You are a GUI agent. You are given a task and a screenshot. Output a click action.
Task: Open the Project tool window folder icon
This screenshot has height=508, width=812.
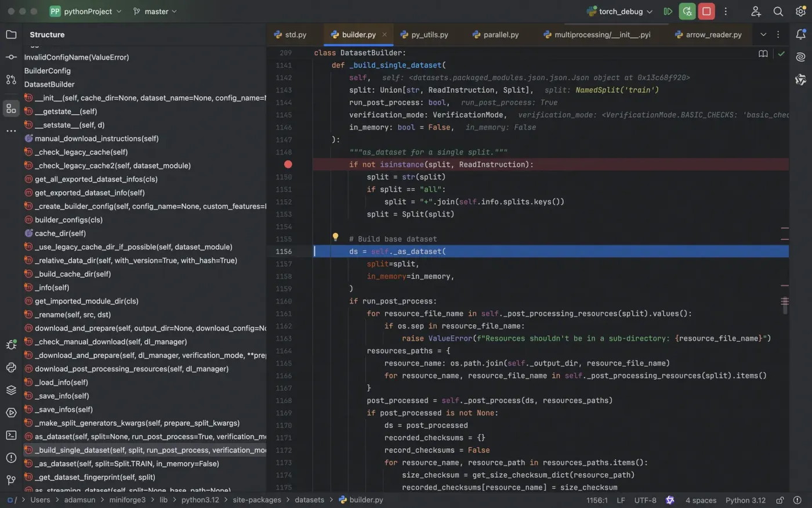11,34
